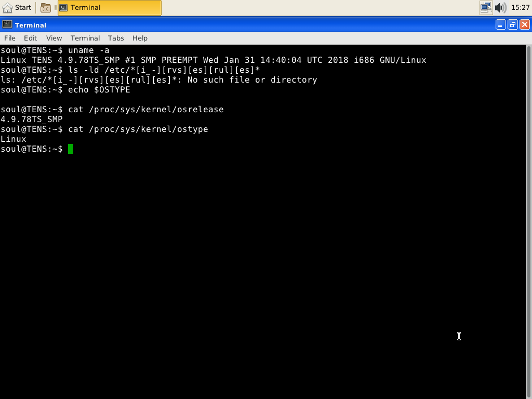
Task: Click the Terminal window title bar icon
Action: click(x=7, y=25)
